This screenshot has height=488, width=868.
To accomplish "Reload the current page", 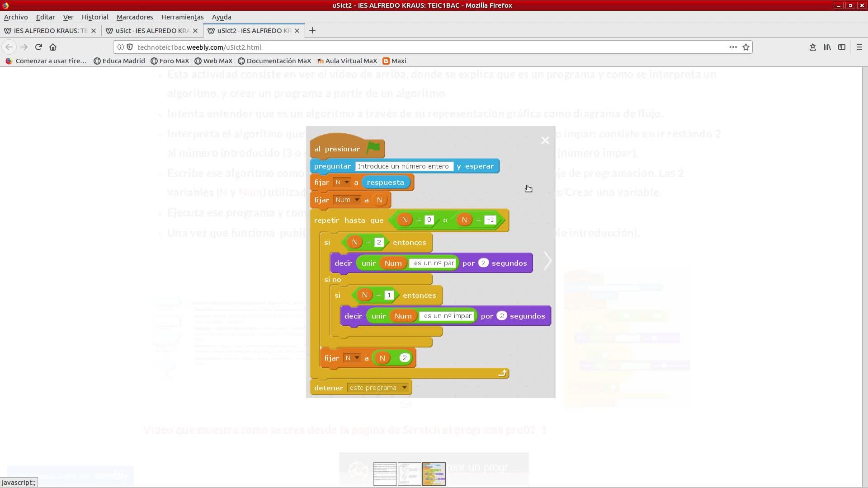I will [x=38, y=47].
